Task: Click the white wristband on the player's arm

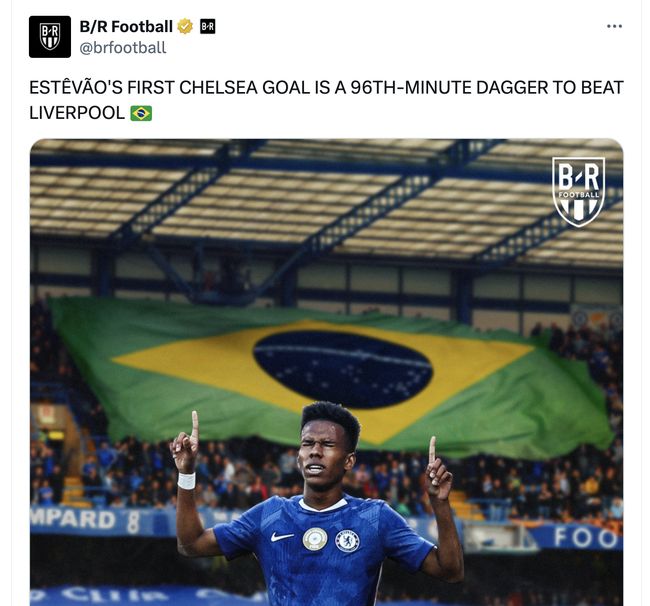Action: (187, 480)
